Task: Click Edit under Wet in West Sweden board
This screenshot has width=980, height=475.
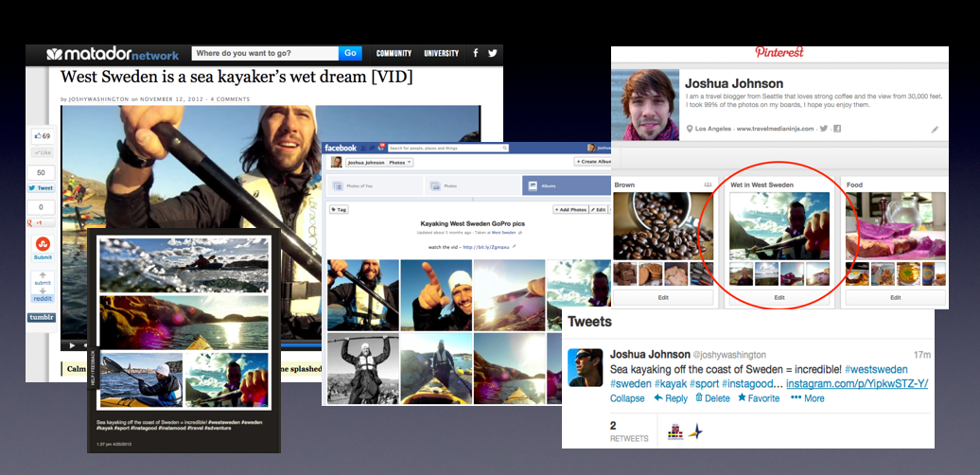Action: 779,297
